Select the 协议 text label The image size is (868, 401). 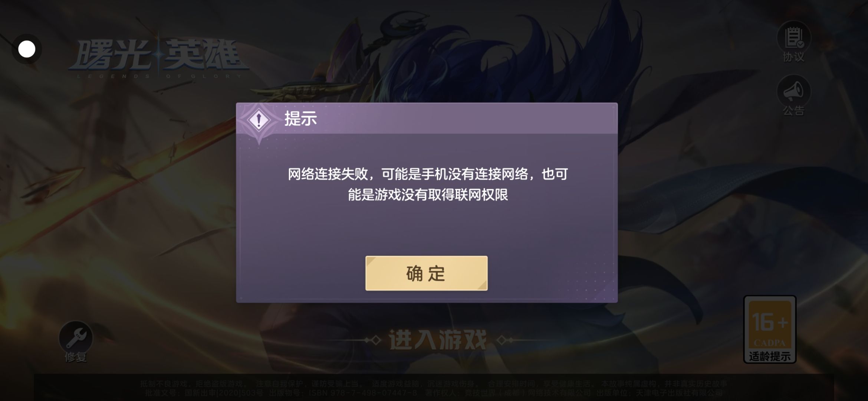(794, 57)
